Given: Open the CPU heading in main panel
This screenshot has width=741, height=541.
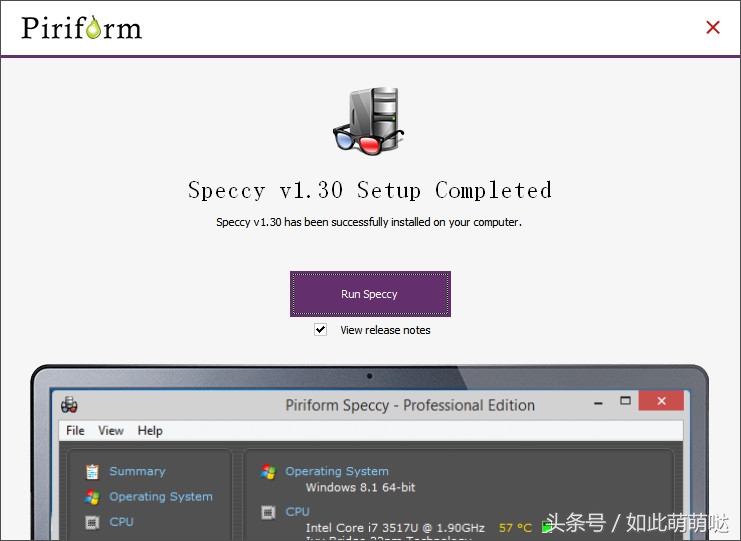Looking at the screenshot, I should pyautogui.click(x=297, y=512).
